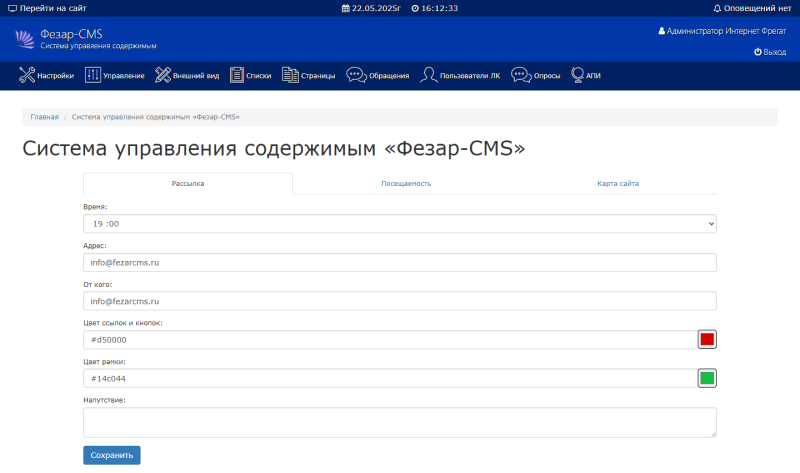Image resolution: width=800 pixels, height=473 pixels.
Task: Open the Списки list icon
Action: 237,75
